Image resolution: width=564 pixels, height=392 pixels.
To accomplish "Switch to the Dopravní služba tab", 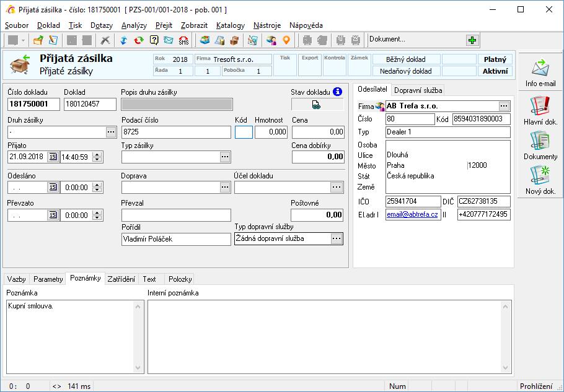I will (418, 90).
